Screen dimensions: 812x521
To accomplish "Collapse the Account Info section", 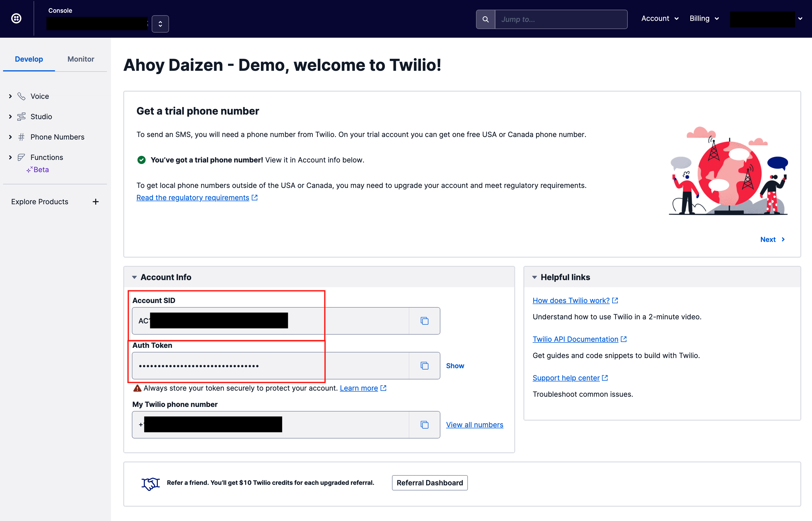I will pos(134,277).
